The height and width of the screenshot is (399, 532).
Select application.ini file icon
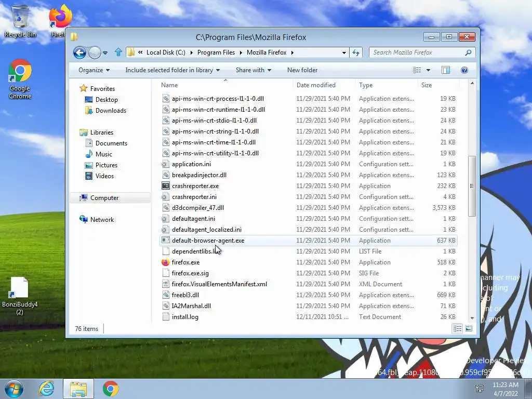click(166, 164)
